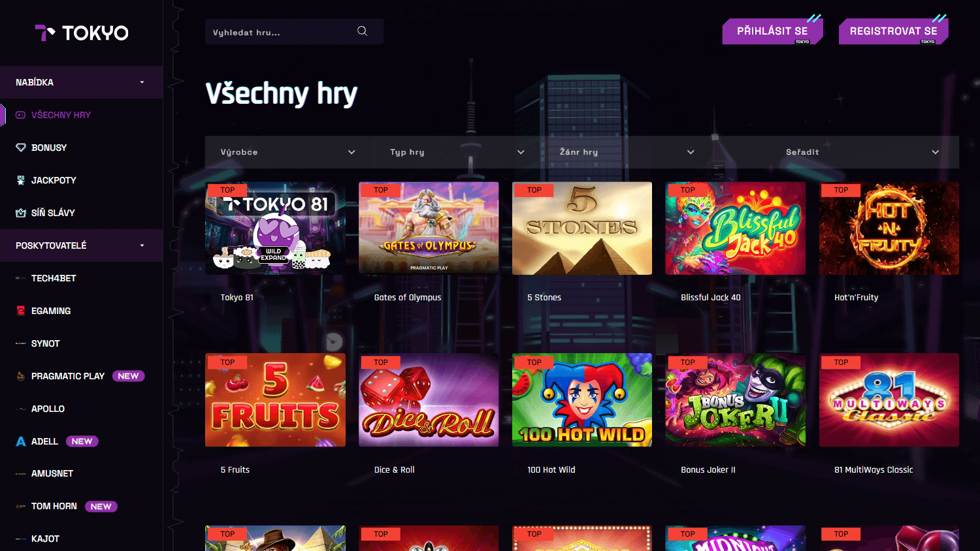Click the Pragmatic Play provider icon
Image resolution: width=980 pixels, height=551 pixels.
click(21, 376)
